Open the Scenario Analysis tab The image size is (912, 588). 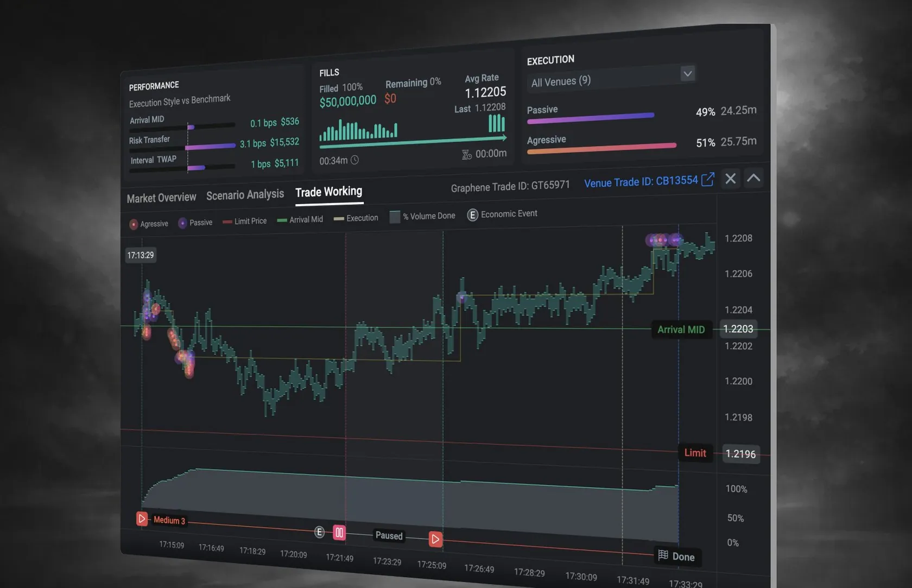pos(245,194)
